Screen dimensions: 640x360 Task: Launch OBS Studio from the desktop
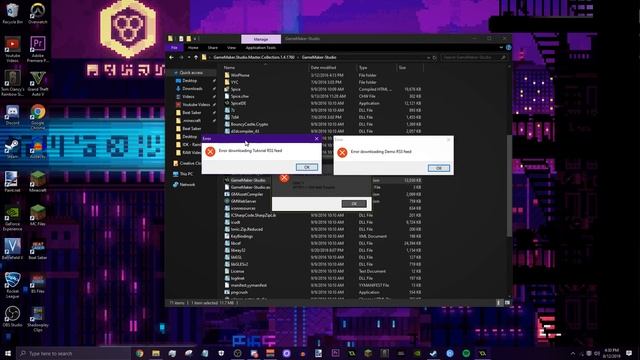pyautogui.click(x=12, y=317)
